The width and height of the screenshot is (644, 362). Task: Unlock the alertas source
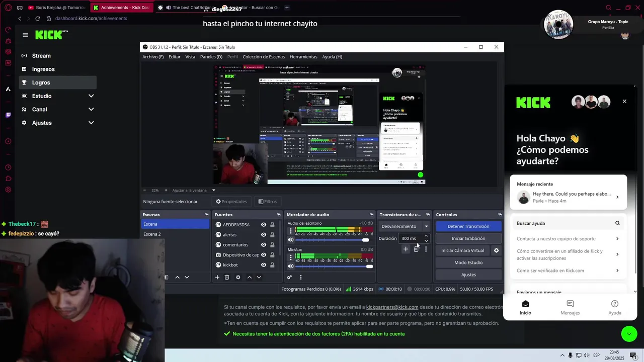pyautogui.click(x=272, y=235)
